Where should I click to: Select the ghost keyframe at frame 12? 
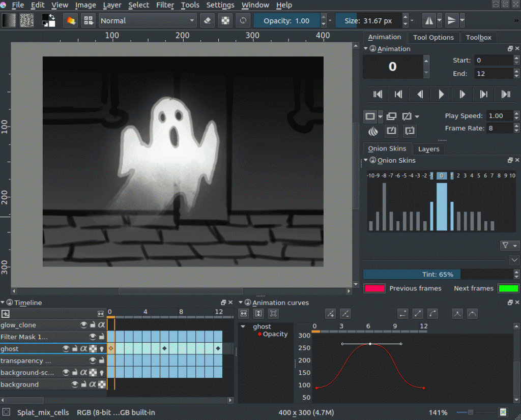(218, 349)
